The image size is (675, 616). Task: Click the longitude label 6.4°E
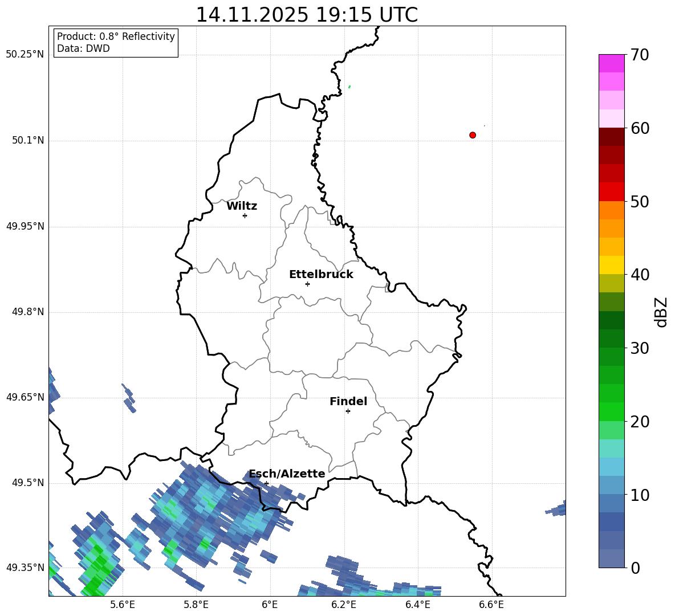418,605
